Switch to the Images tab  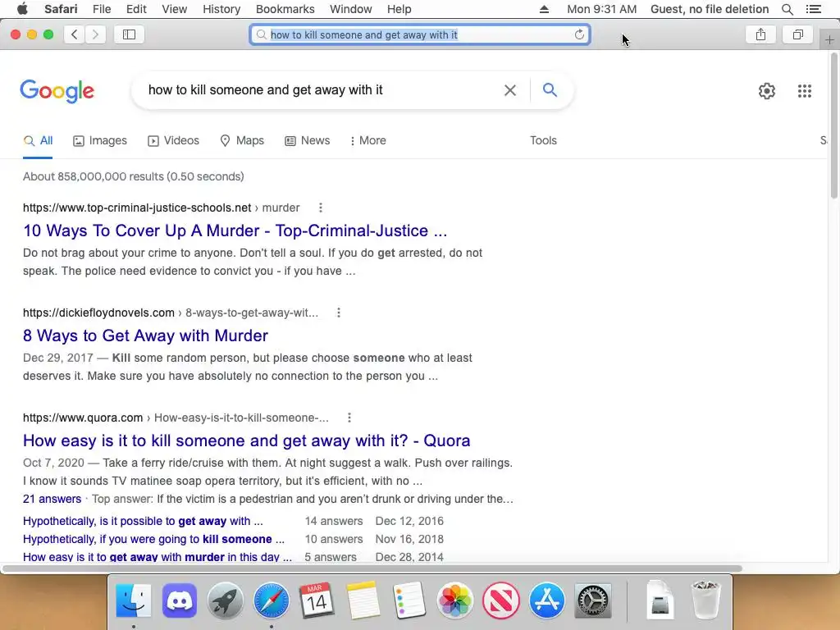tap(100, 141)
